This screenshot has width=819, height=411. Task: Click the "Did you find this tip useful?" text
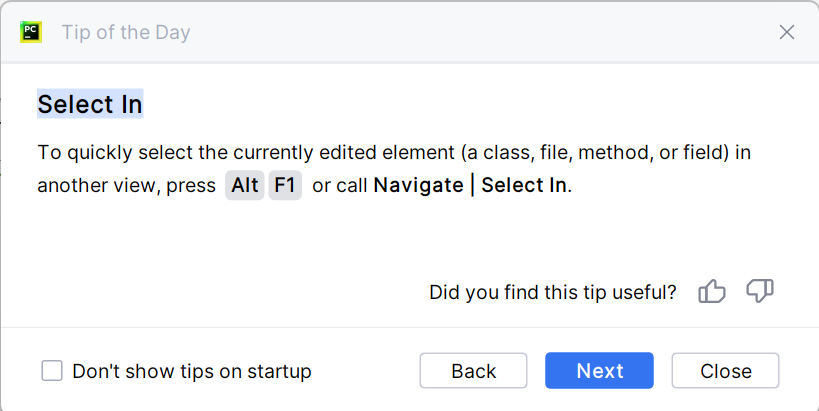[x=552, y=292]
